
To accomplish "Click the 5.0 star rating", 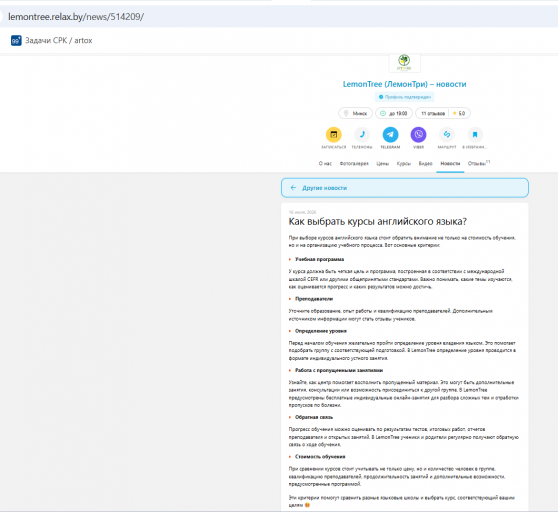I will click(459, 114).
